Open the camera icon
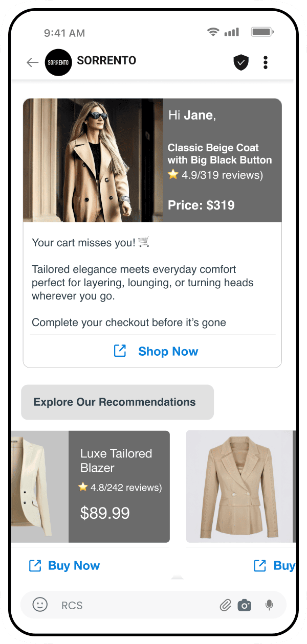 point(245,606)
